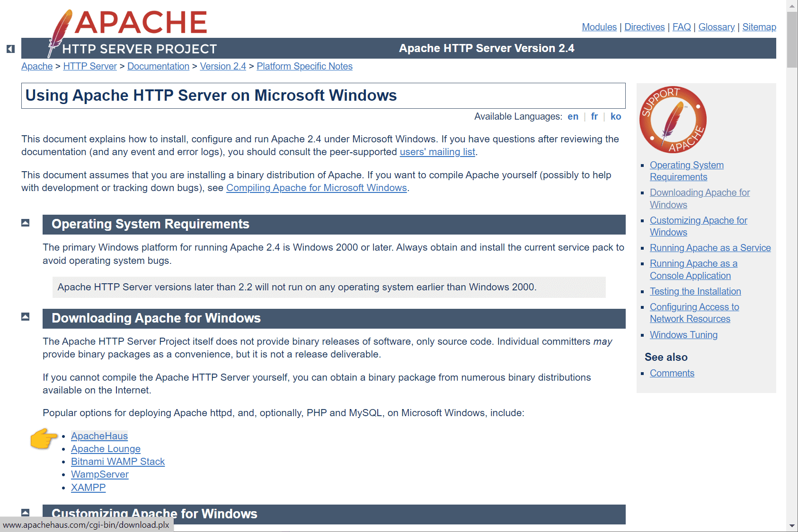
Task: Jump to Testing the Installation
Action: coord(695,291)
